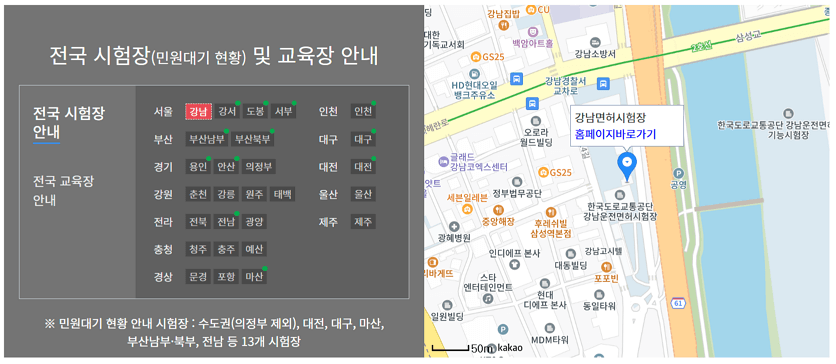This screenshot has height=364, width=836.
Task: Select the 부산북부 test center
Action: (x=253, y=140)
